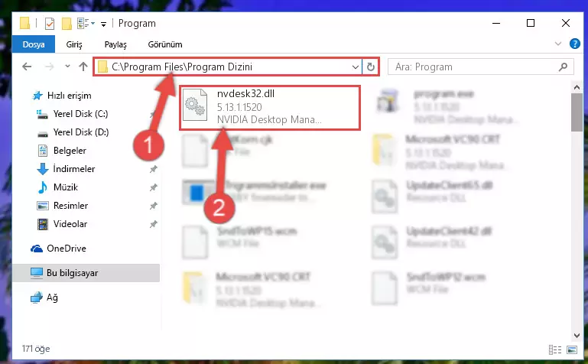Switch to details view layout icon

click(x=555, y=349)
